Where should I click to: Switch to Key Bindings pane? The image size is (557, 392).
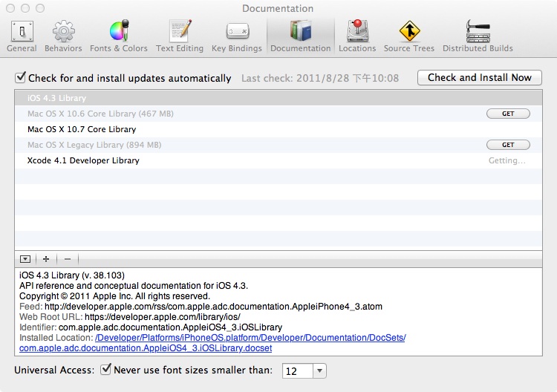pos(236,36)
